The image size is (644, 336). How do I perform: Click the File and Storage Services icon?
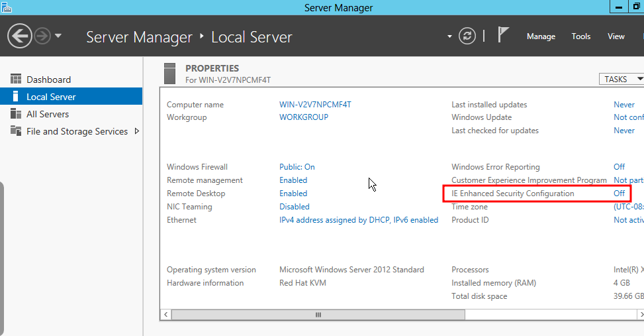point(16,131)
